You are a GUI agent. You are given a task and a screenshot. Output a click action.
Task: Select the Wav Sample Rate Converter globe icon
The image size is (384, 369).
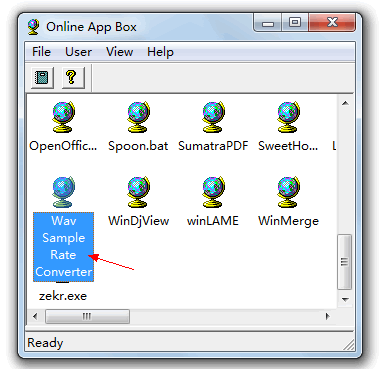(63, 192)
